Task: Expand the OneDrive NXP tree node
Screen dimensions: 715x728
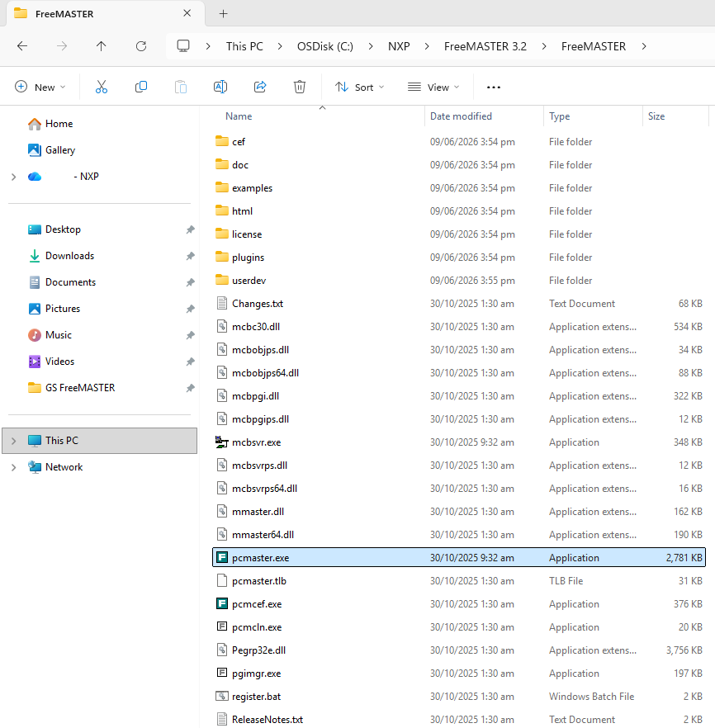Action: coord(13,177)
